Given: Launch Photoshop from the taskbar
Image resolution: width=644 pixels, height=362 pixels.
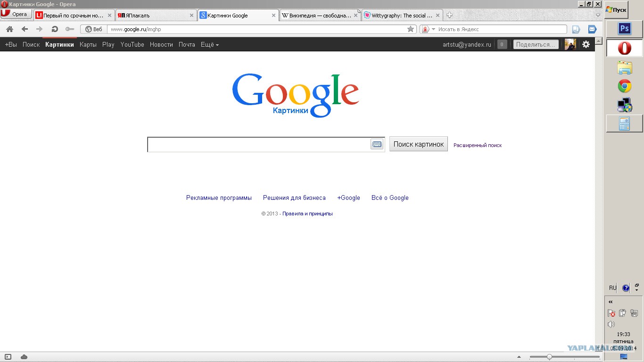Looking at the screenshot, I should pyautogui.click(x=625, y=29).
